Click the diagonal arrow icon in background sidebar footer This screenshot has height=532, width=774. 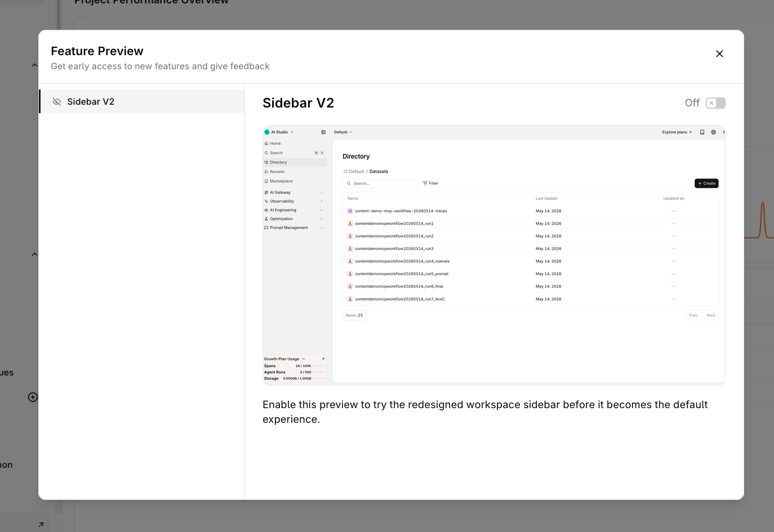point(41,525)
